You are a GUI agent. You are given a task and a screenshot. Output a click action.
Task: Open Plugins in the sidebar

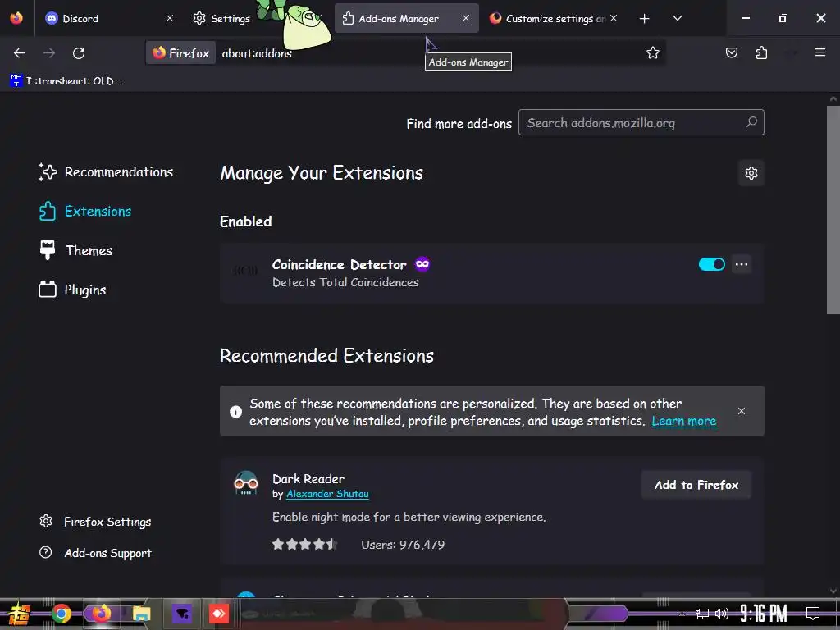[x=72, y=290]
